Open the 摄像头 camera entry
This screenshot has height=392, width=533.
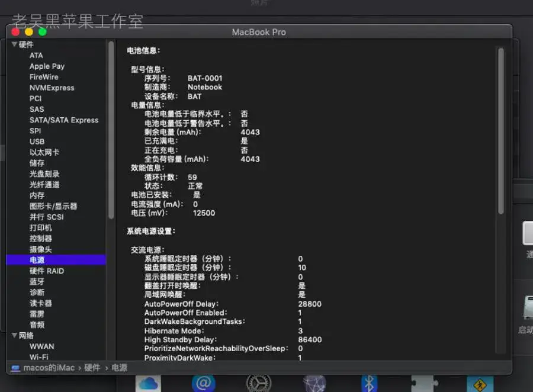(40, 249)
